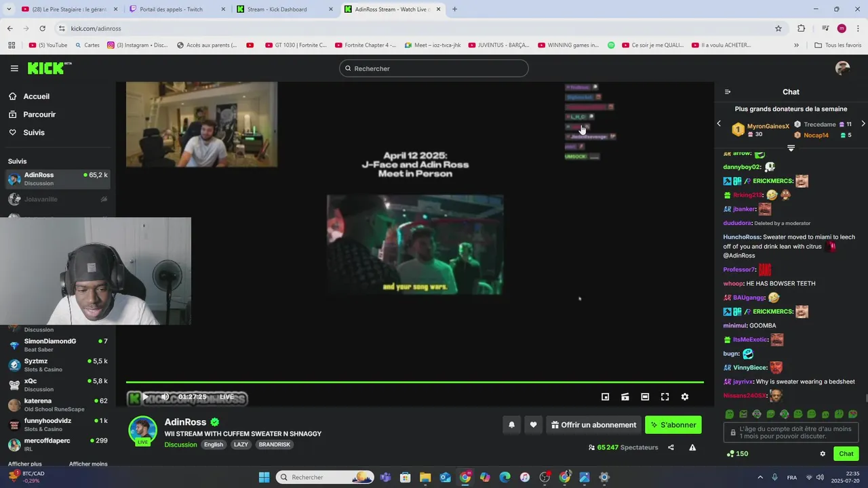Select the LAZY tag

pos(241,445)
